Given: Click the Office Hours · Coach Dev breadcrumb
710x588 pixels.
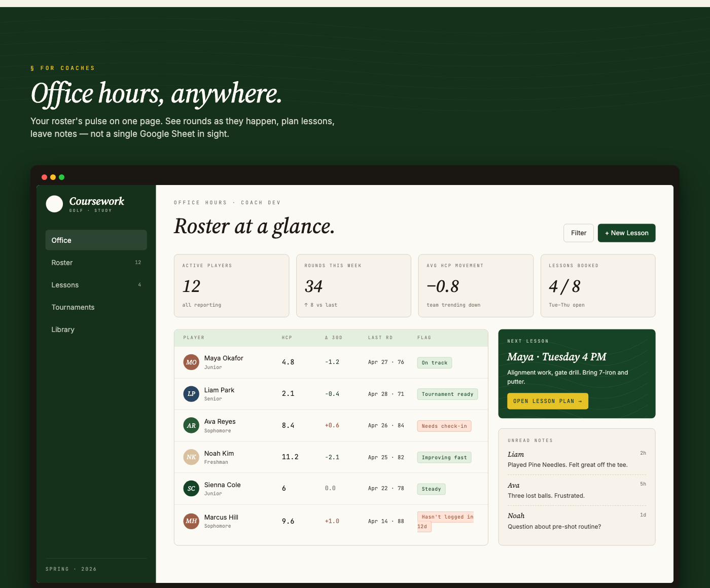Looking at the screenshot, I should coord(227,203).
